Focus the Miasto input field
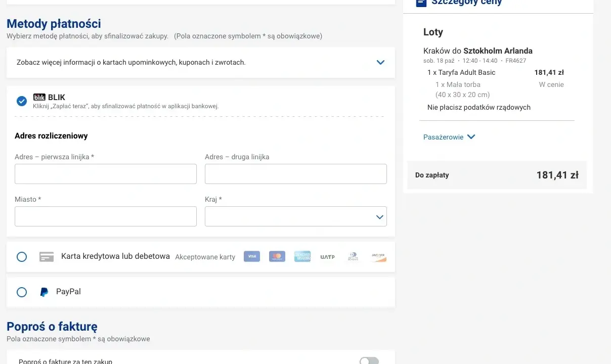The width and height of the screenshot is (611, 364). 106,216
